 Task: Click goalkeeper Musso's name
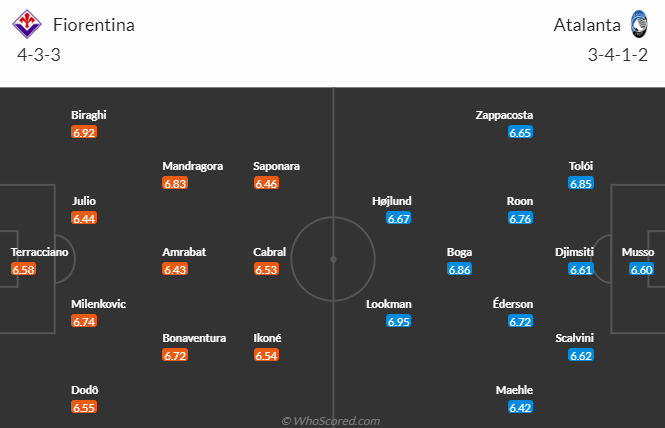tap(637, 252)
